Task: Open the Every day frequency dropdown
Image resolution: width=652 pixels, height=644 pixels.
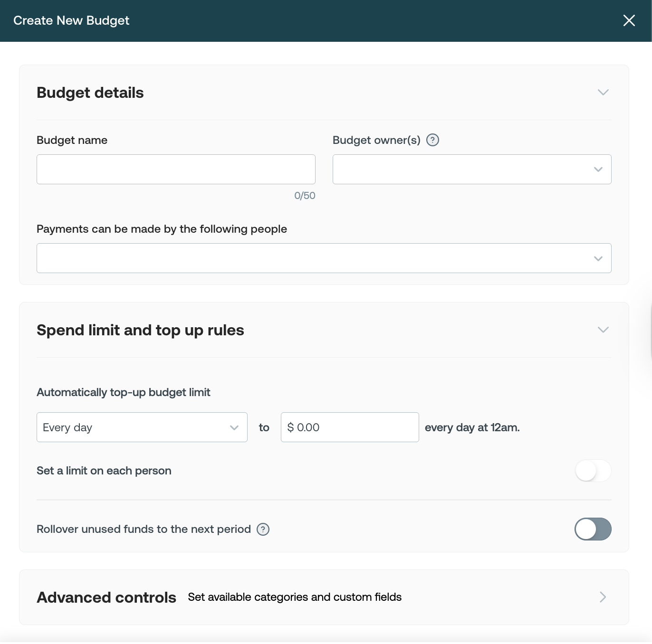Action: (x=142, y=427)
